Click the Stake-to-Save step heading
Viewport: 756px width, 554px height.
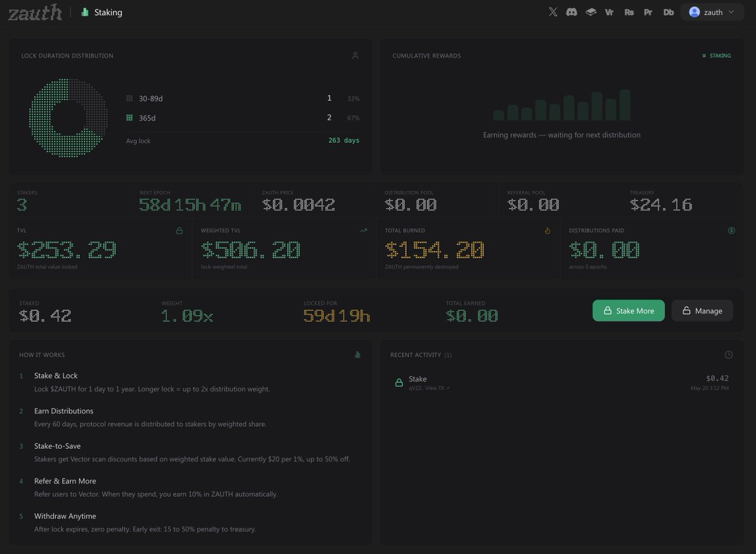[57, 446]
